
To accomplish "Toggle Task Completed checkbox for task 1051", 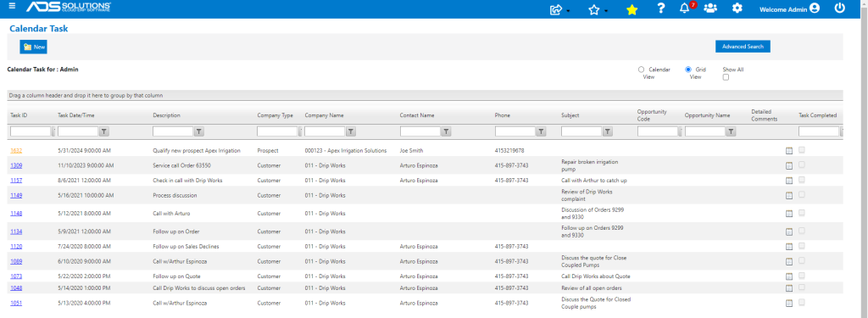I will pyautogui.click(x=802, y=302).
